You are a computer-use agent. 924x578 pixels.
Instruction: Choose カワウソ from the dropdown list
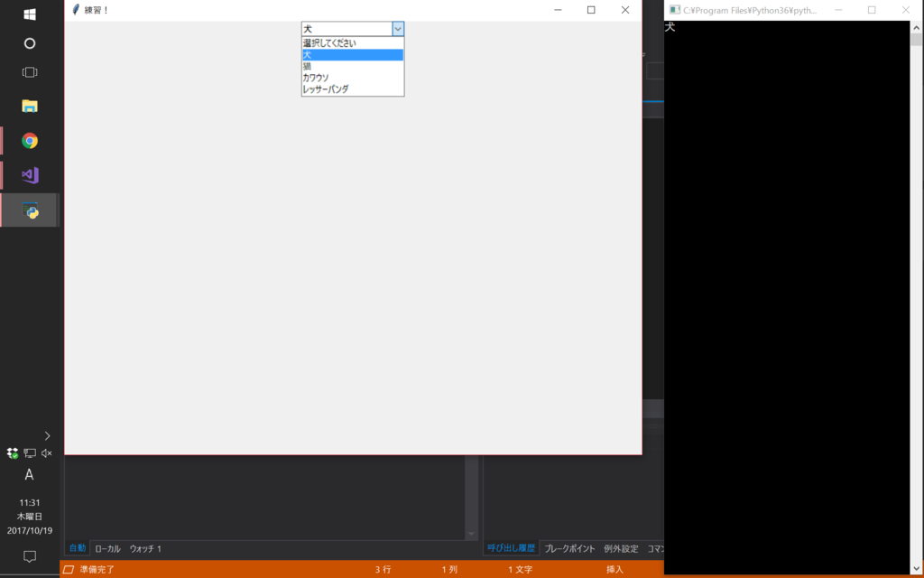click(x=353, y=78)
